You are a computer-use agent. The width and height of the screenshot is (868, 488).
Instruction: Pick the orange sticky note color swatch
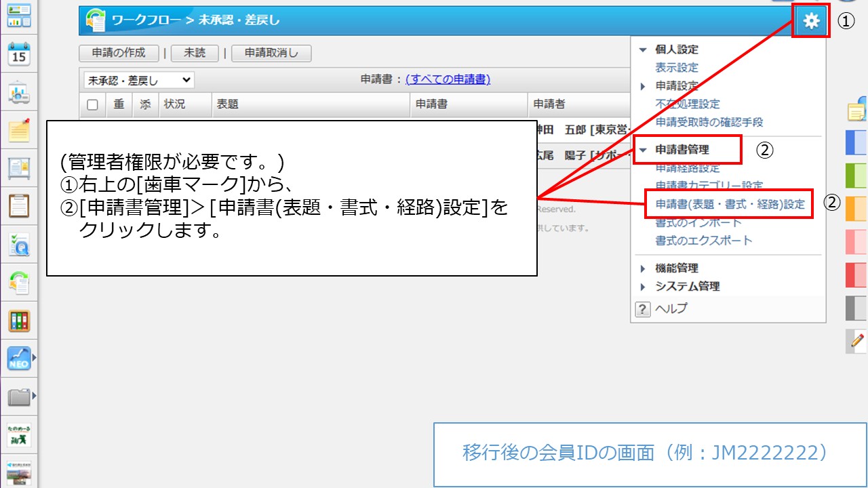[856, 209]
